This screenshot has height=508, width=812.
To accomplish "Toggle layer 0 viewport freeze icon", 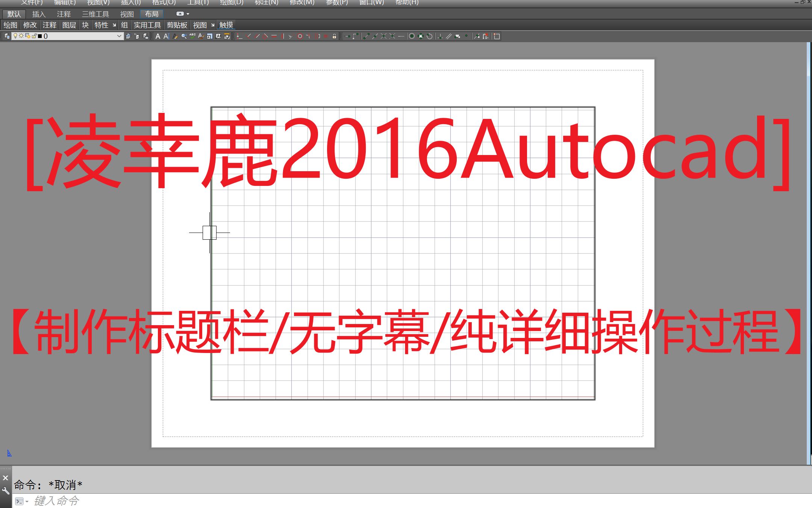I will [28, 36].
